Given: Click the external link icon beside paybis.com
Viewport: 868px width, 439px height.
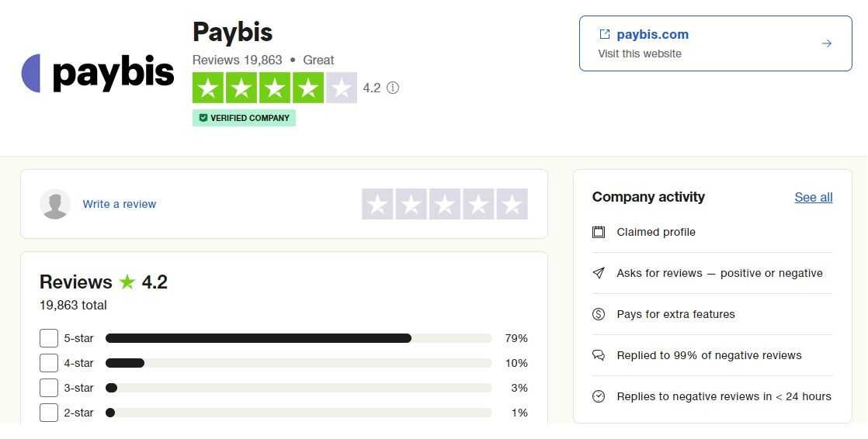Looking at the screenshot, I should (x=605, y=34).
